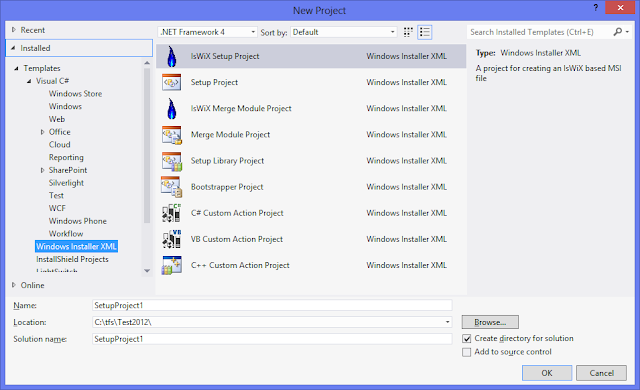Toggle Create directory for solution checkbox
The height and width of the screenshot is (390, 640).
[x=467, y=339]
